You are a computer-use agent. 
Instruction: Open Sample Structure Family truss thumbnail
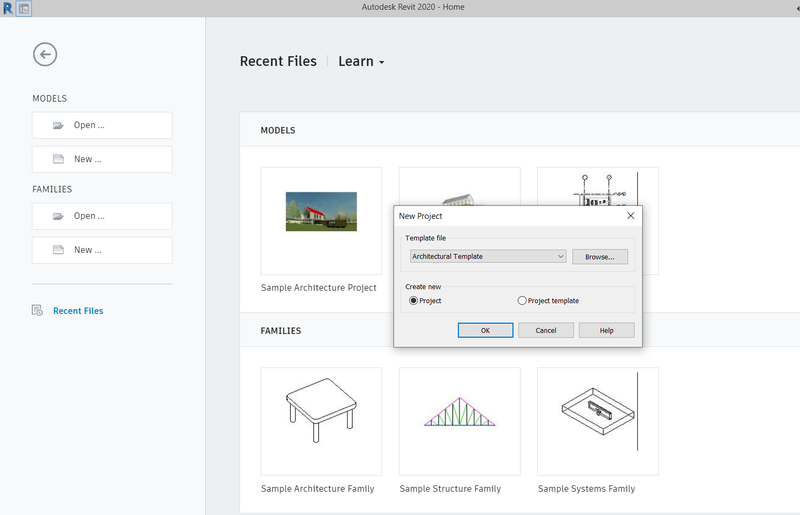[x=460, y=421]
